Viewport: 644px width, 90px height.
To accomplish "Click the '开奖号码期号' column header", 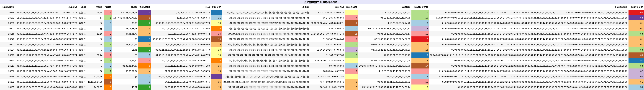I will 8,7.
